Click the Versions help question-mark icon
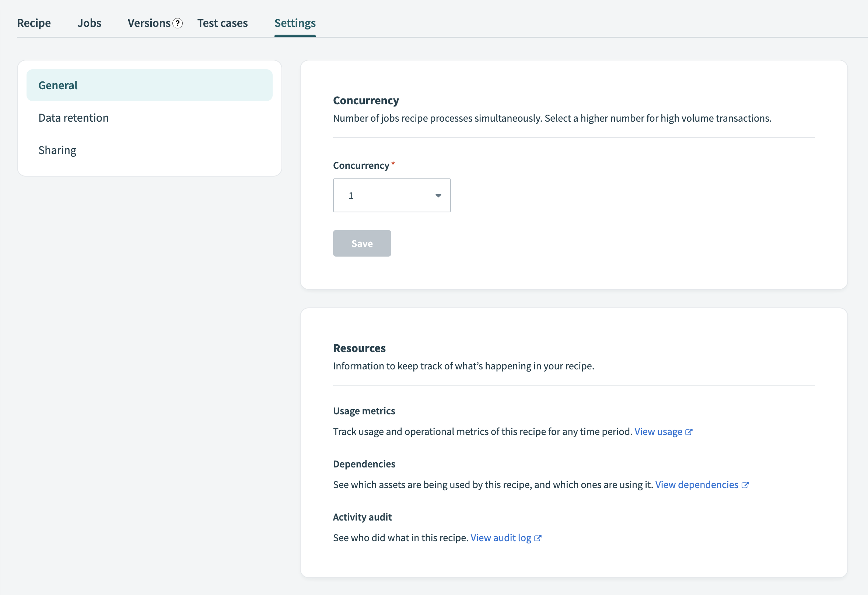The image size is (868, 595). click(178, 23)
